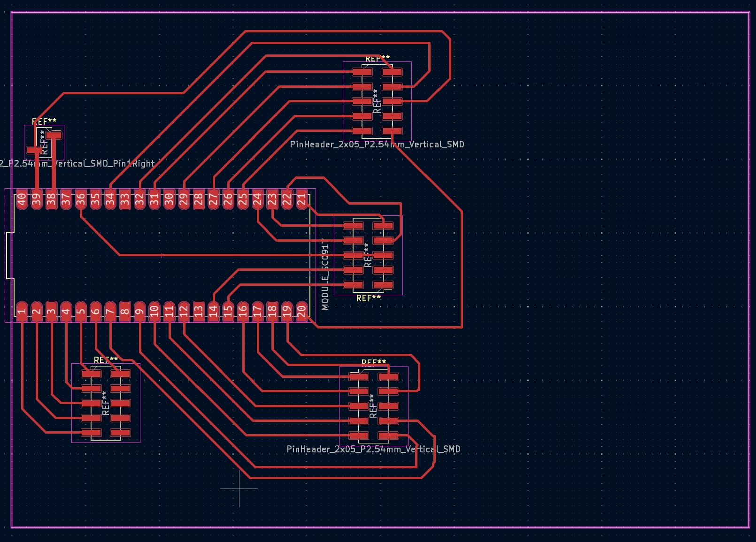Select REF** text above the lower-left header
756x542 pixels.
click(106, 360)
